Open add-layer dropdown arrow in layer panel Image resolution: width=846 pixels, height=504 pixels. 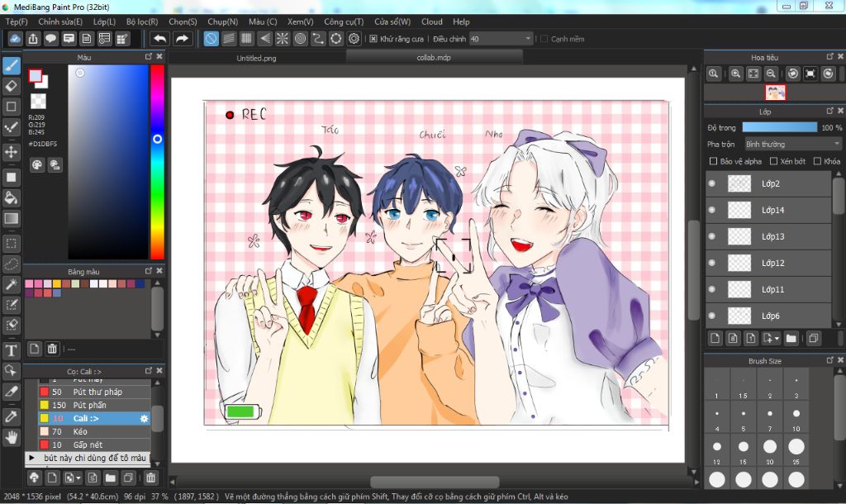777,338
